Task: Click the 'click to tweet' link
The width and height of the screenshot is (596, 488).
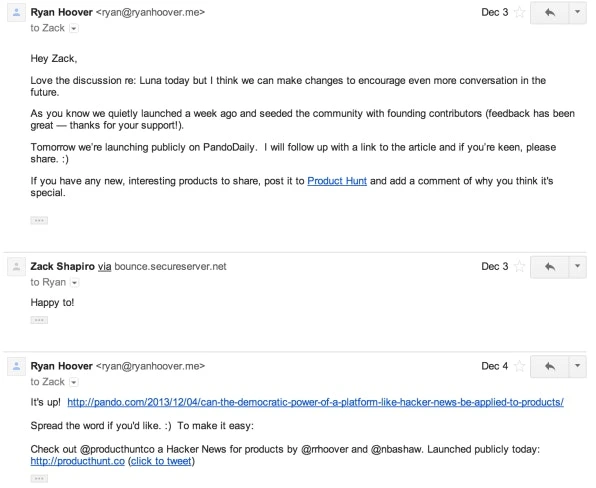Action: point(161,461)
